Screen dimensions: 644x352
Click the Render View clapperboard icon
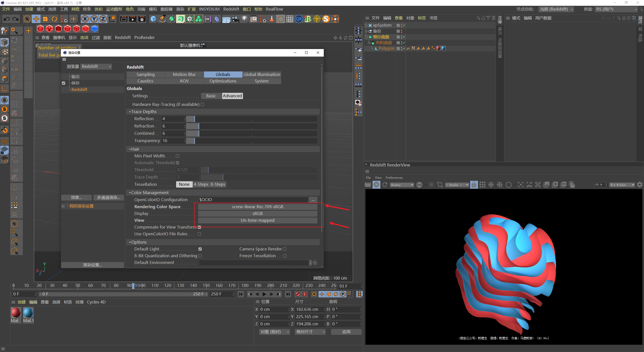(124, 19)
